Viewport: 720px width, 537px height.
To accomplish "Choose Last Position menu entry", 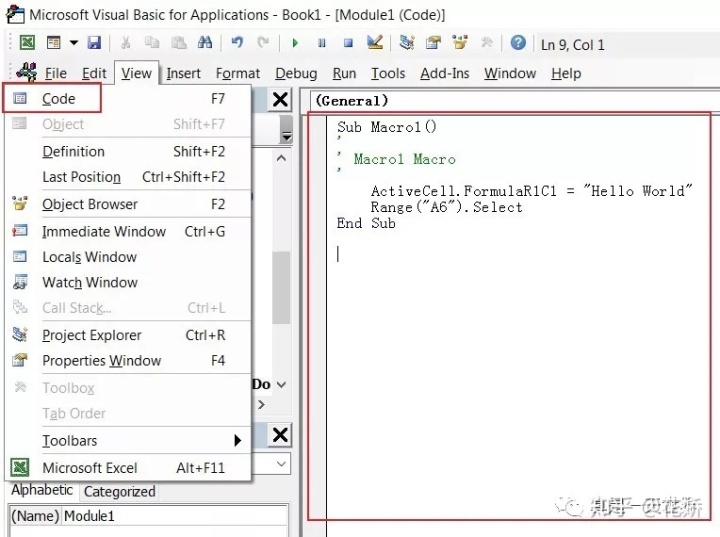I will pos(129,177).
